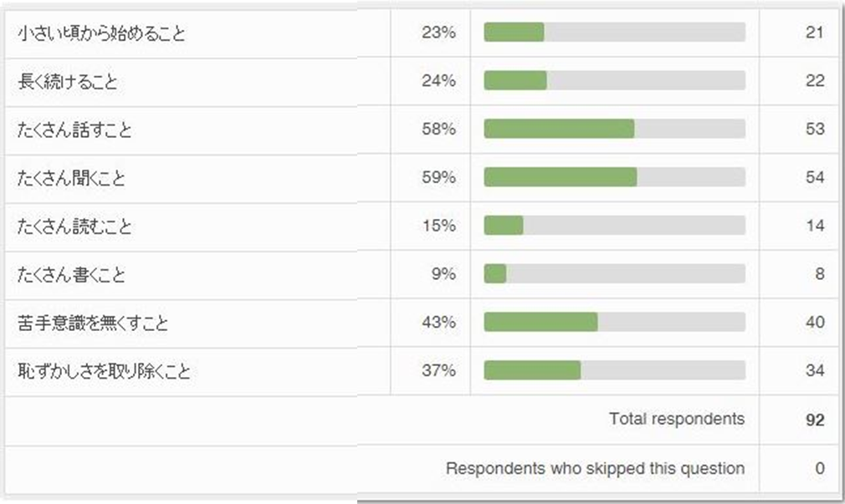Screen dimensions: 845x504
Task: Click the response count 54
Action: [x=814, y=177]
